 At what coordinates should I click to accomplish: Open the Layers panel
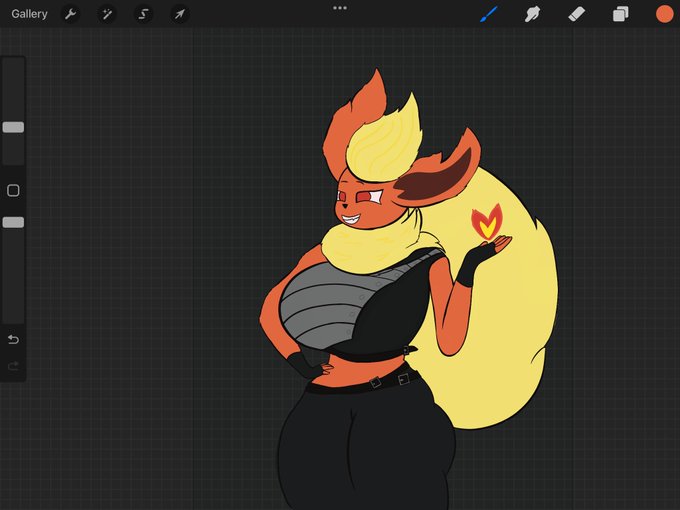click(621, 14)
